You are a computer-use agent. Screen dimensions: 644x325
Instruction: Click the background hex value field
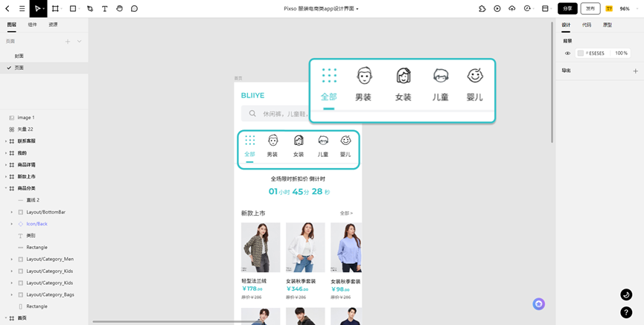pyautogui.click(x=597, y=54)
